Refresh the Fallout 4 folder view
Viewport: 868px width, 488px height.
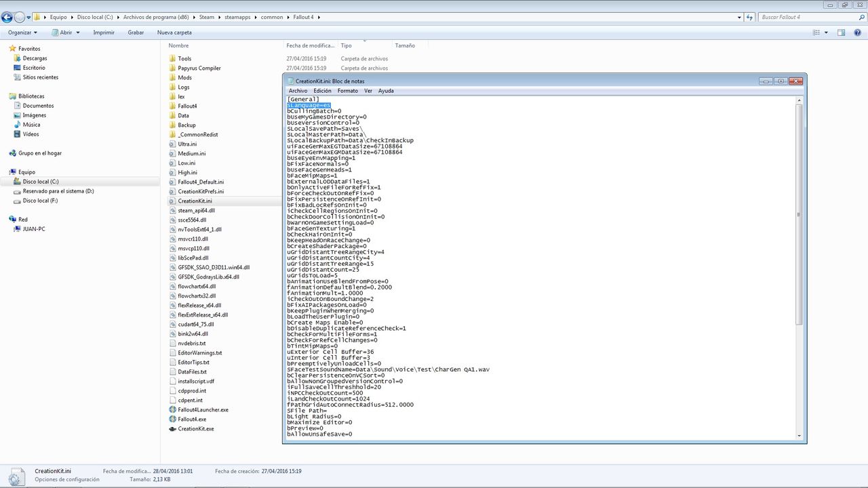[x=749, y=17]
